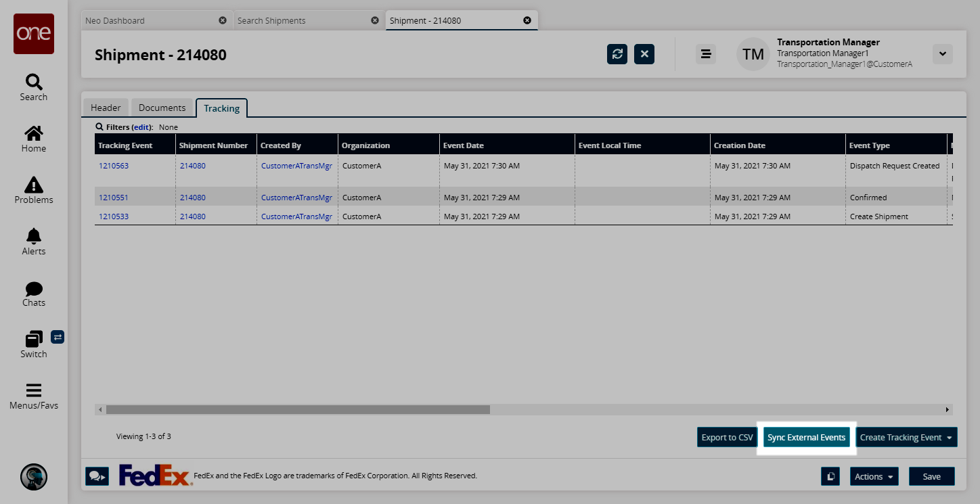Close the Search Shipments tab

pyautogui.click(x=375, y=20)
